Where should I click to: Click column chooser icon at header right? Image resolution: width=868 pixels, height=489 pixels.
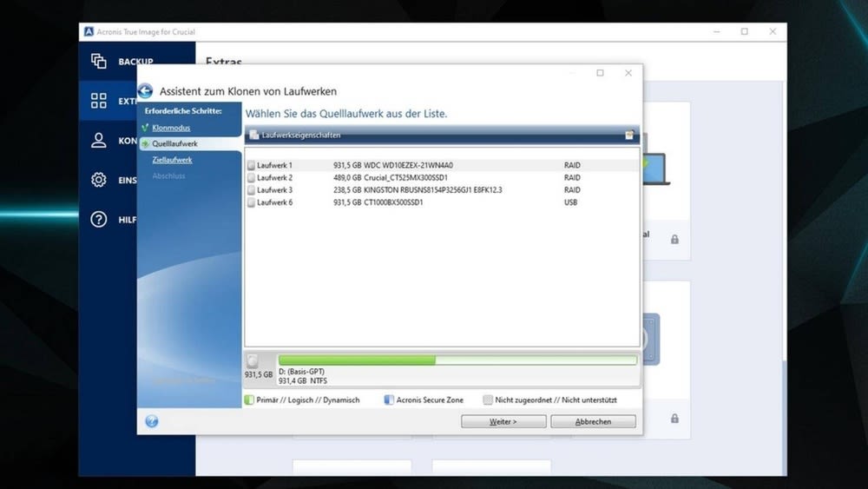629,135
